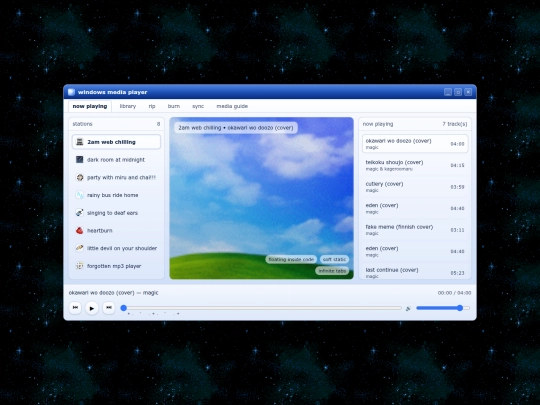Play eden (cover) track with 03:59 above

pos(415,208)
